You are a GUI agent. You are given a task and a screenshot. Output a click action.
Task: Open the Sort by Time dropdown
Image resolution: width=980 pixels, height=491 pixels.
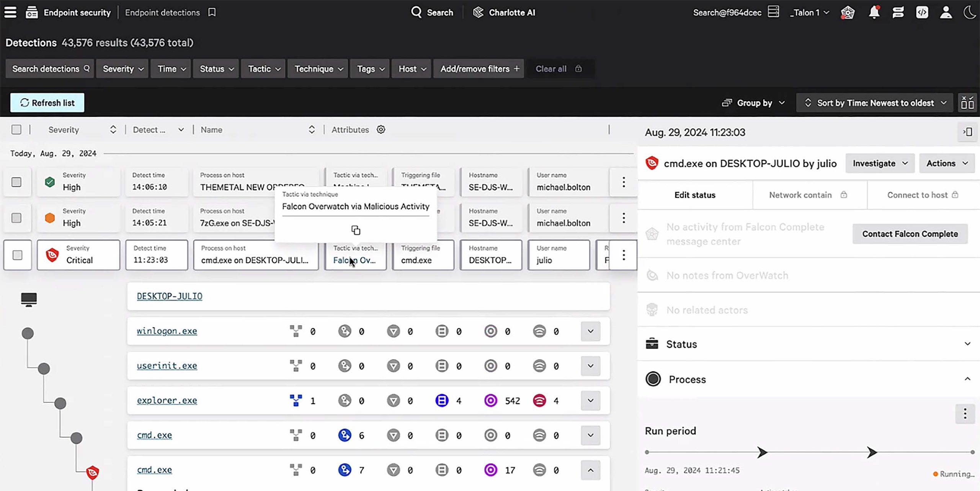pos(875,103)
